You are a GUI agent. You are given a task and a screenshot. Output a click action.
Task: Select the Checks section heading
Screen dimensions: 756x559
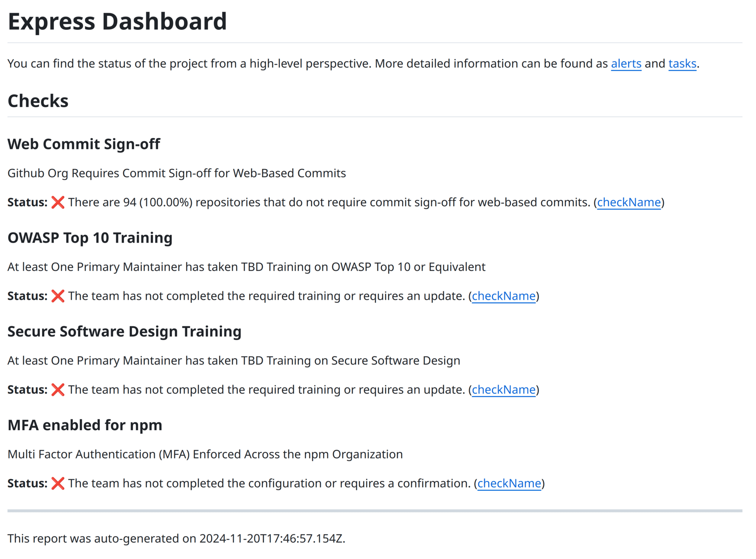pyautogui.click(x=38, y=101)
